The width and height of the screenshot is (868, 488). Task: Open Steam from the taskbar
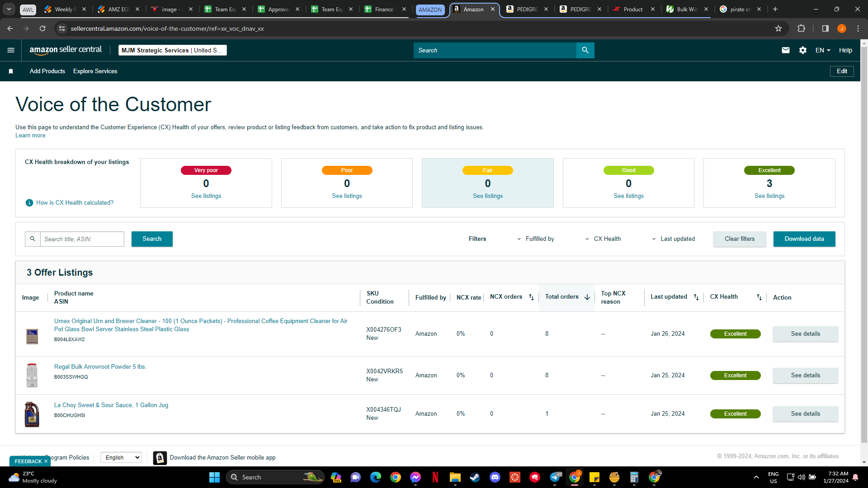click(x=475, y=477)
